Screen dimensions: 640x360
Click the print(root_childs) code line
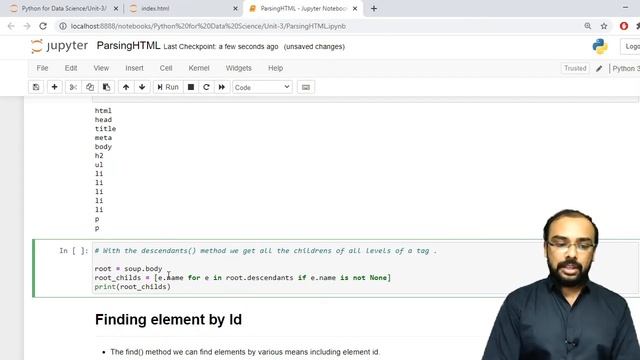click(x=133, y=287)
